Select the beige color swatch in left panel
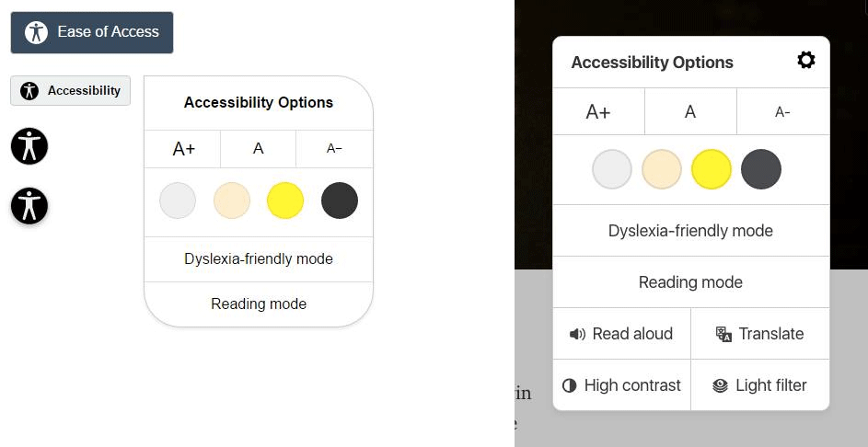 232,201
